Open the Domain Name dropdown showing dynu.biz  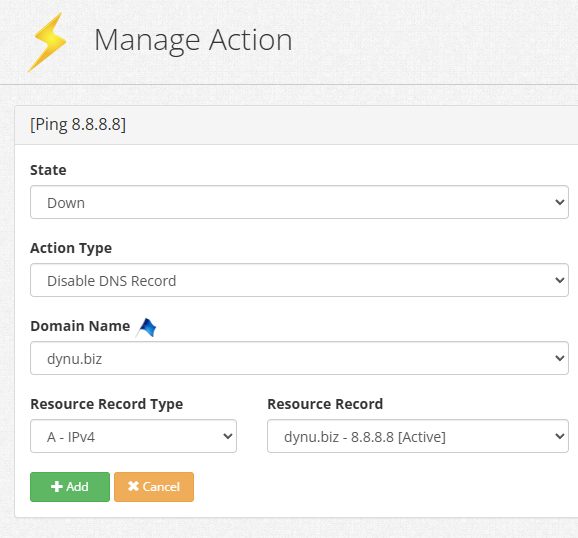[299, 358]
